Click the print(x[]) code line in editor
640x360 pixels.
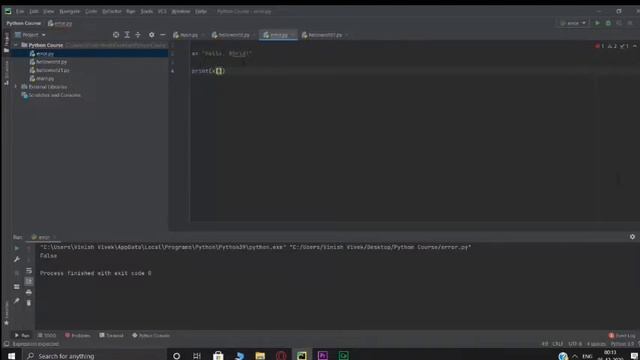(x=208, y=71)
